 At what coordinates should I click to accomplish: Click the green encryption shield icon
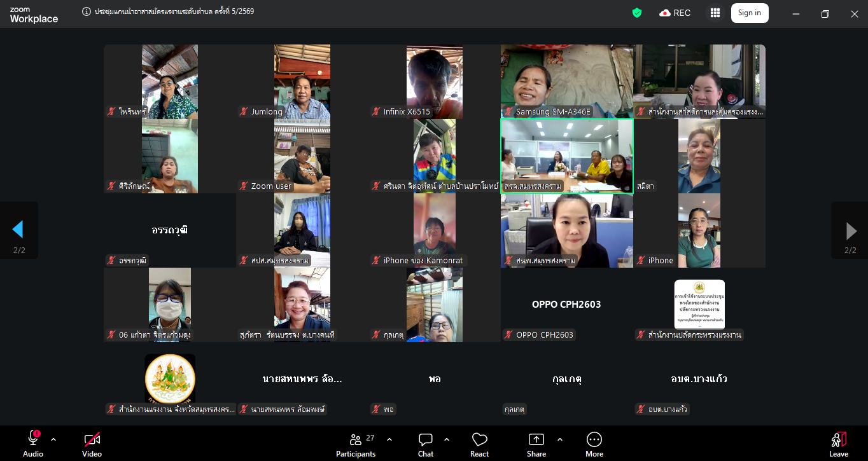click(x=636, y=13)
